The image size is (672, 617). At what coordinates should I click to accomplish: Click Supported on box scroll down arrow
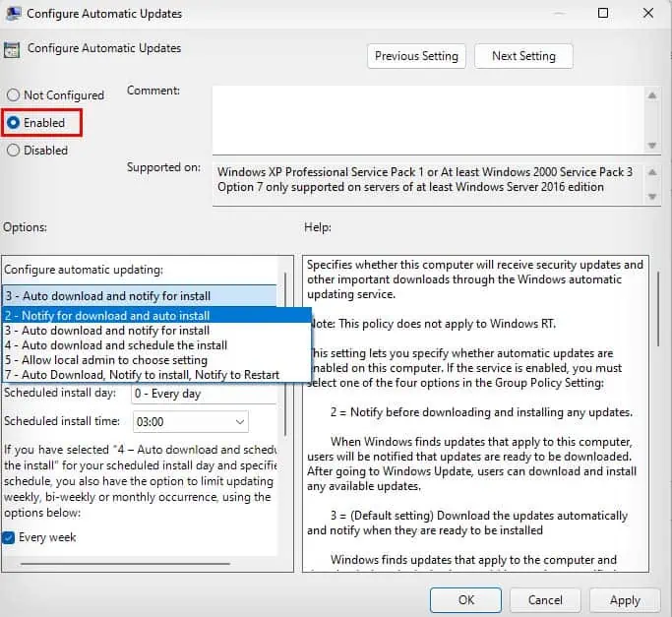[652, 197]
